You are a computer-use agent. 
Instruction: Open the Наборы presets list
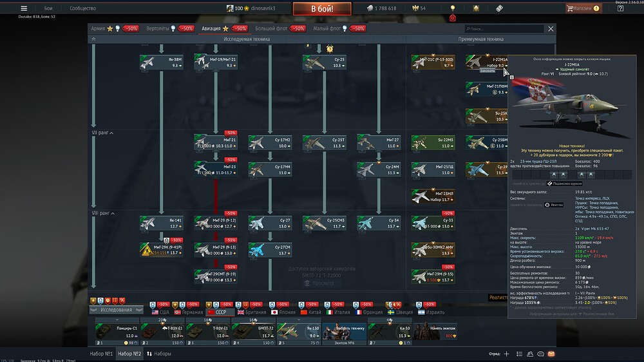click(159, 354)
